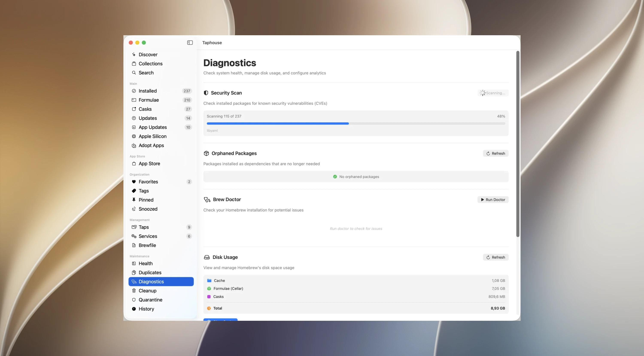Select the Cleanup trash icon
Screen dimensions: 644x356
point(134,290)
